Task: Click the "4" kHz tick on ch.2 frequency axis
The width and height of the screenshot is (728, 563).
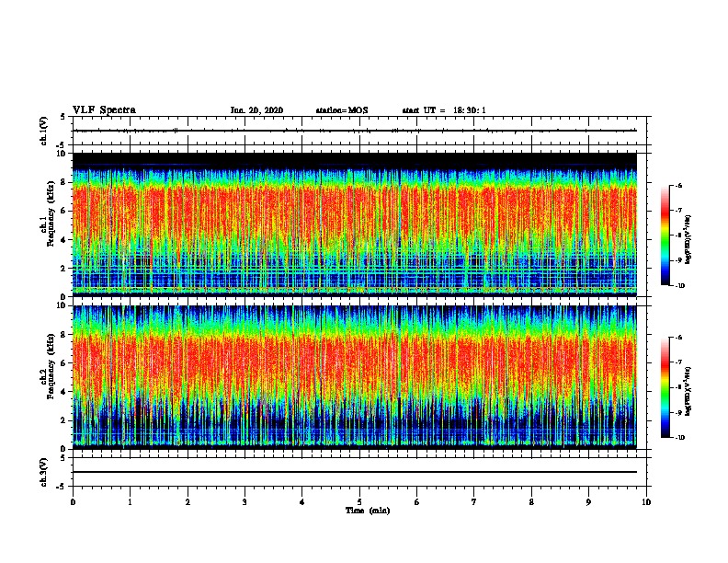Action: [63, 392]
